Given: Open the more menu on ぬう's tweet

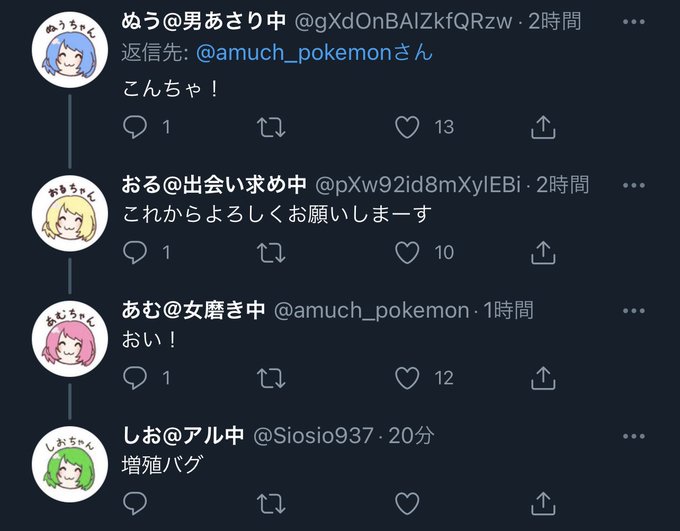Looking at the screenshot, I should click(x=634, y=22).
